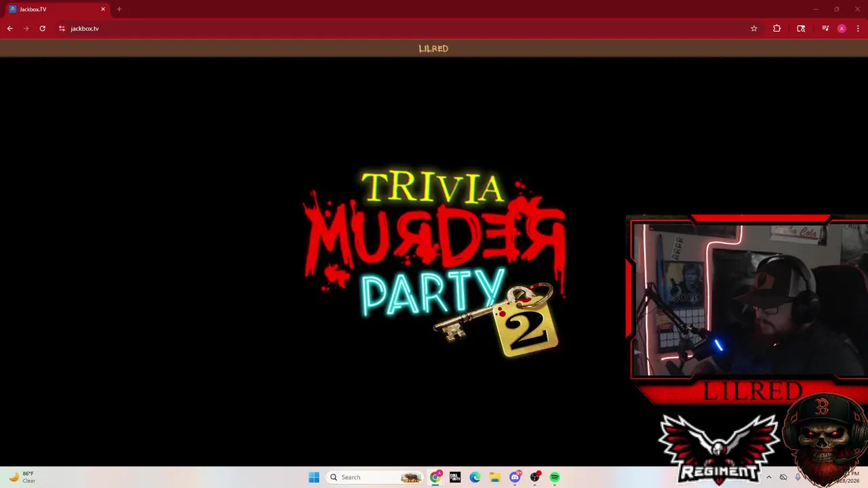868x488 pixels.
Task: Click the taskbar Search box
Action: [374, 477]
